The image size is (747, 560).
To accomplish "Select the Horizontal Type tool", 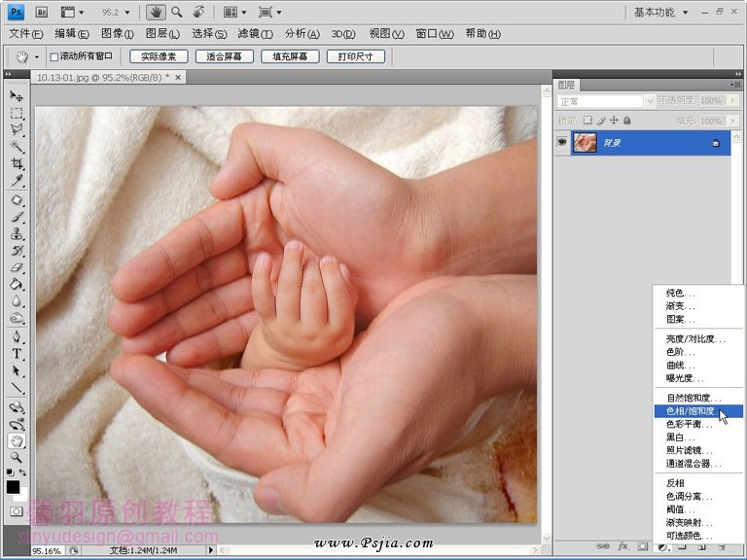I will pyautogui.click(x=17, y=354).
